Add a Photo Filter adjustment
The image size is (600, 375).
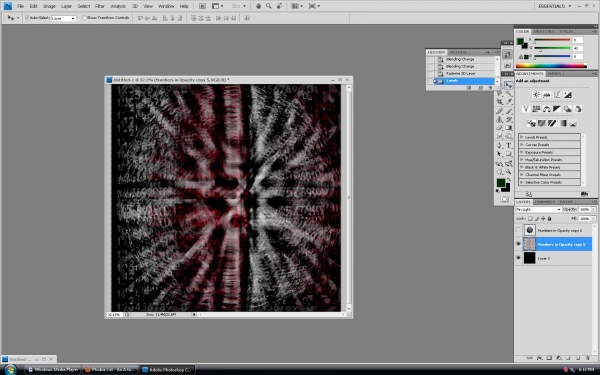[x=567, y=109]
